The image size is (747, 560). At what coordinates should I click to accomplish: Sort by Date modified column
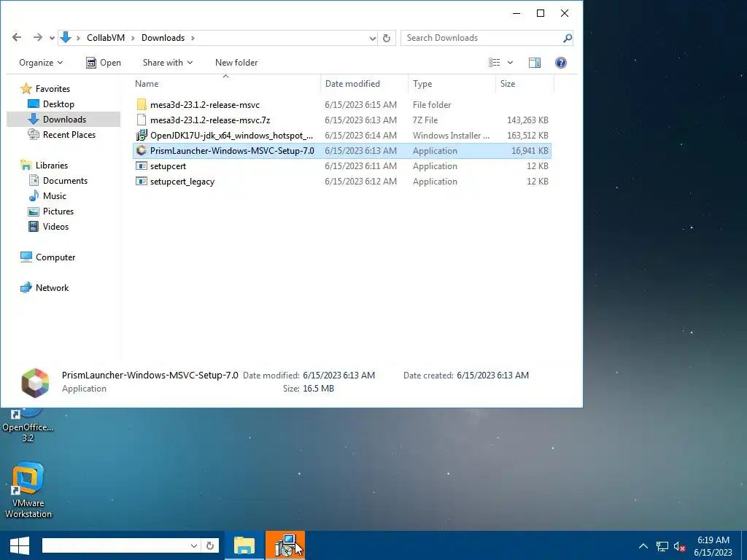click(365, 84)
